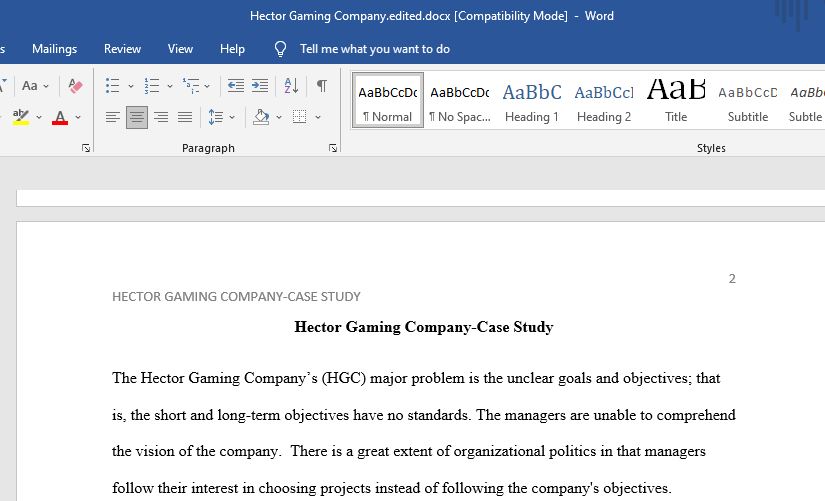The height and width of the screenshot is (501, 825).
Task: Apply borders to the paragraph
Action: 299,117
